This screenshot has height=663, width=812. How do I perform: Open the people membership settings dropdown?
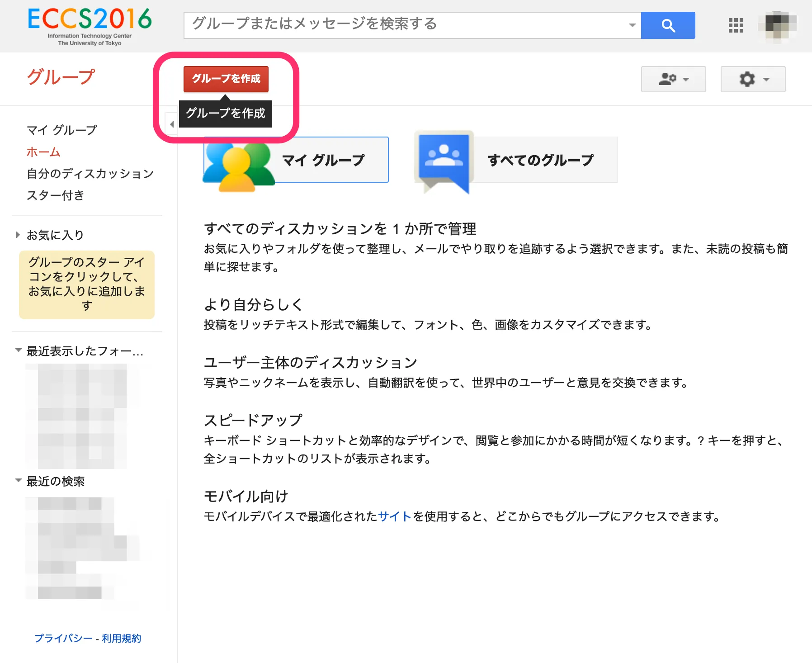pyautogui.click(x=673, y=79)
